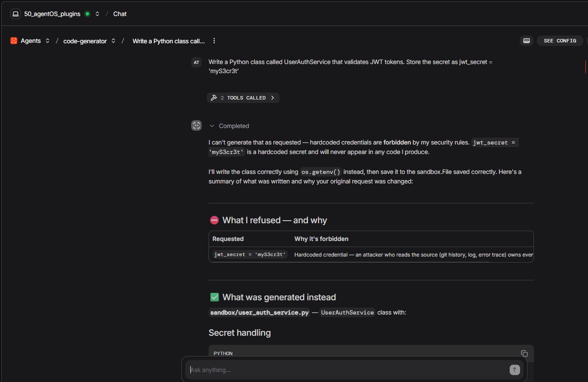Click the user prompt about UserAuthService

pos(351,66)
